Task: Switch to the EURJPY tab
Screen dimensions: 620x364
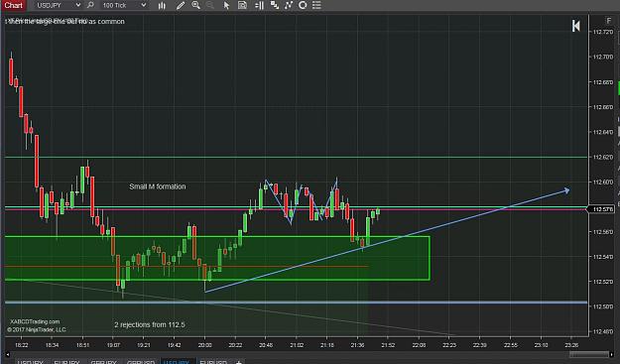Action: pyautogui.click(x=66, y=361)
